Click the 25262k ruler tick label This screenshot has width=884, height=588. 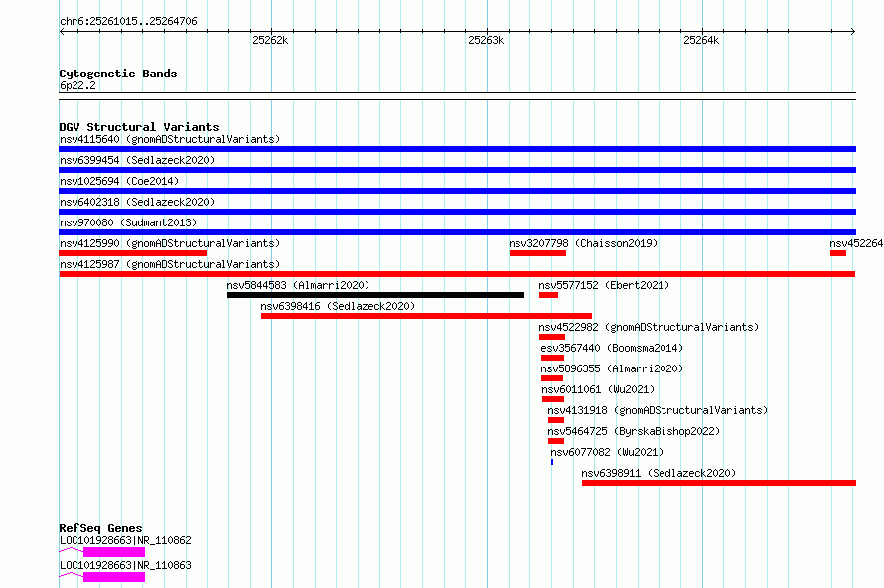click(x=270, y=40)
